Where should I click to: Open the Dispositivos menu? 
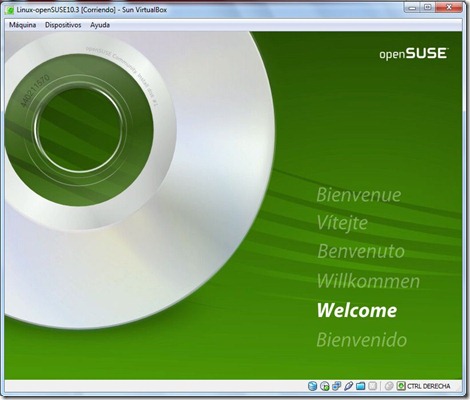[63, 25]
